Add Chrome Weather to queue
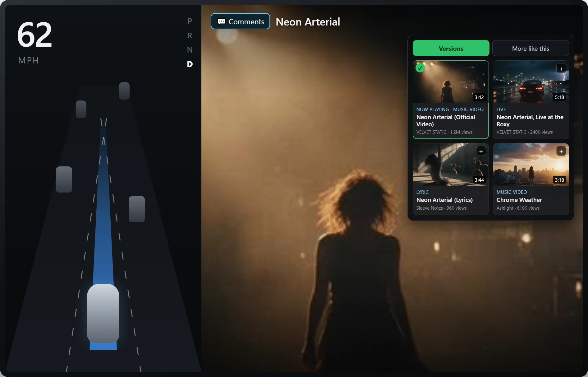Image resolution: width=588 pixels, height=377 pixels. tap(561, 151)
